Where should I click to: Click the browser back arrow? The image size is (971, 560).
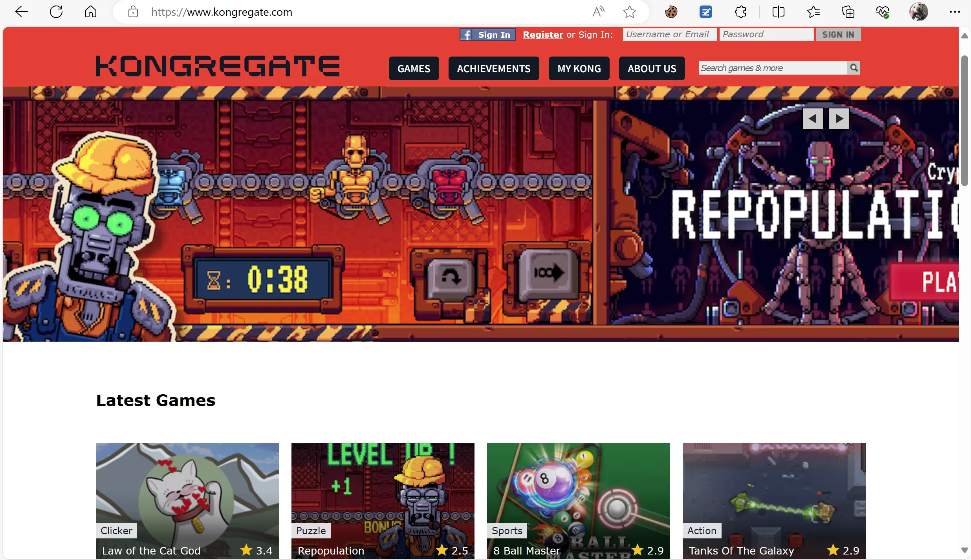(21, 12)
